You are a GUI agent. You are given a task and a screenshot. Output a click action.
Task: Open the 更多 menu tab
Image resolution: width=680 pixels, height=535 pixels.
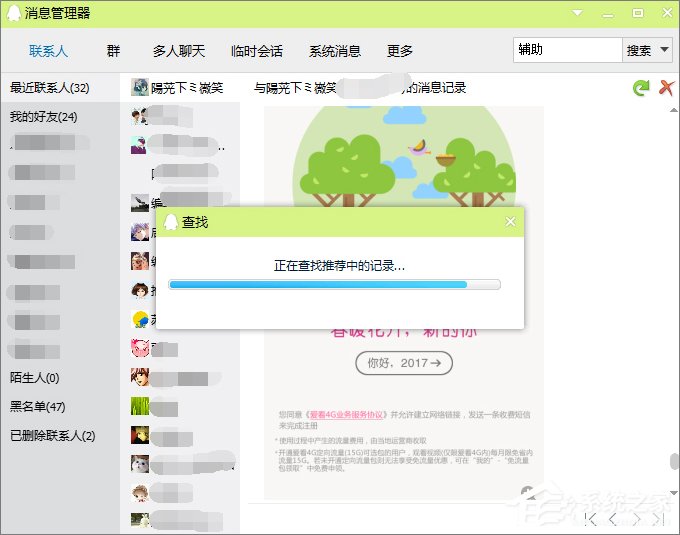tap(399, 51)
